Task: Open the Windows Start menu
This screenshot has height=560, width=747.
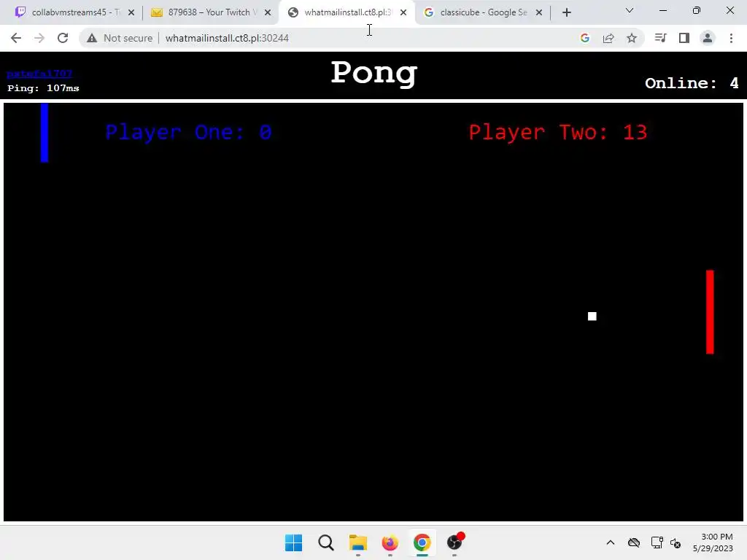Action: pyautogui.click(x=293, y=542)
